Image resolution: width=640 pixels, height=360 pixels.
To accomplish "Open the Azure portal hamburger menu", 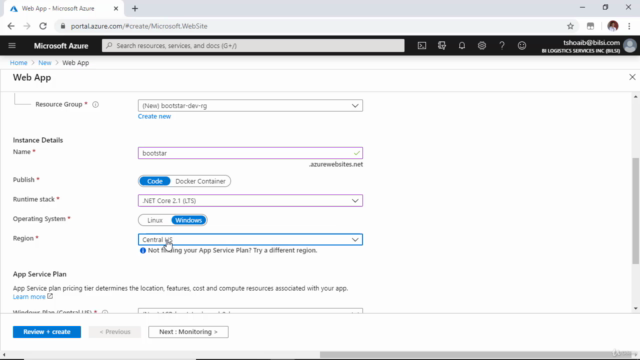I will [12, 45].
